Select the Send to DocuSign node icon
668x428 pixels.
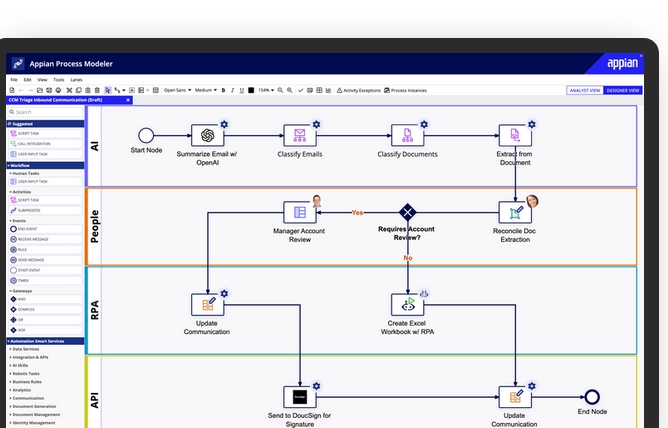(299, 397)
